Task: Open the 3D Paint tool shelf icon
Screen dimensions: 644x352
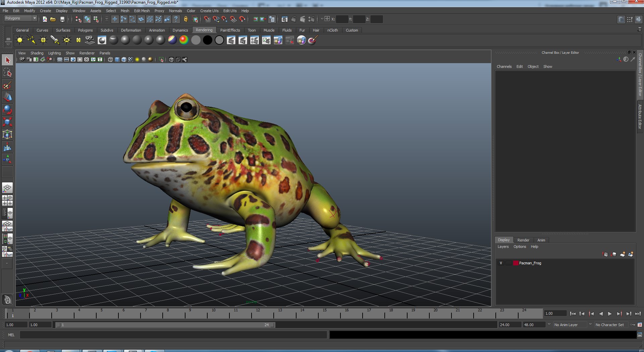Action: (x=313, y=40)
